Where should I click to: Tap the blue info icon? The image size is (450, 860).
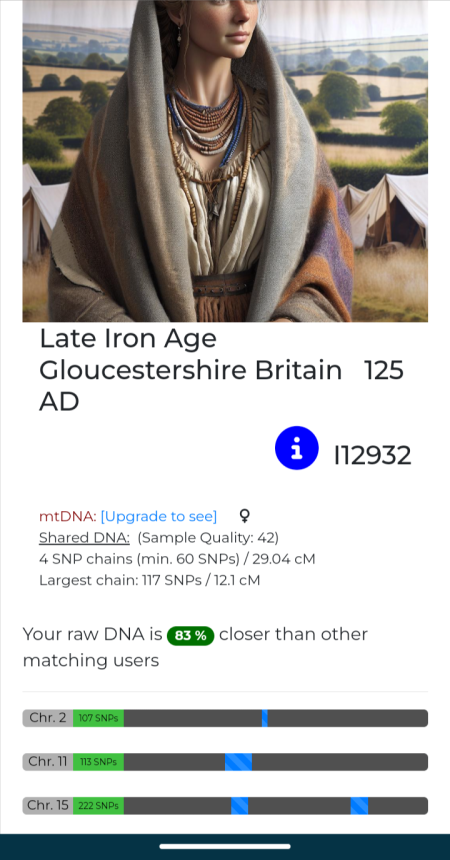[296, 448]
